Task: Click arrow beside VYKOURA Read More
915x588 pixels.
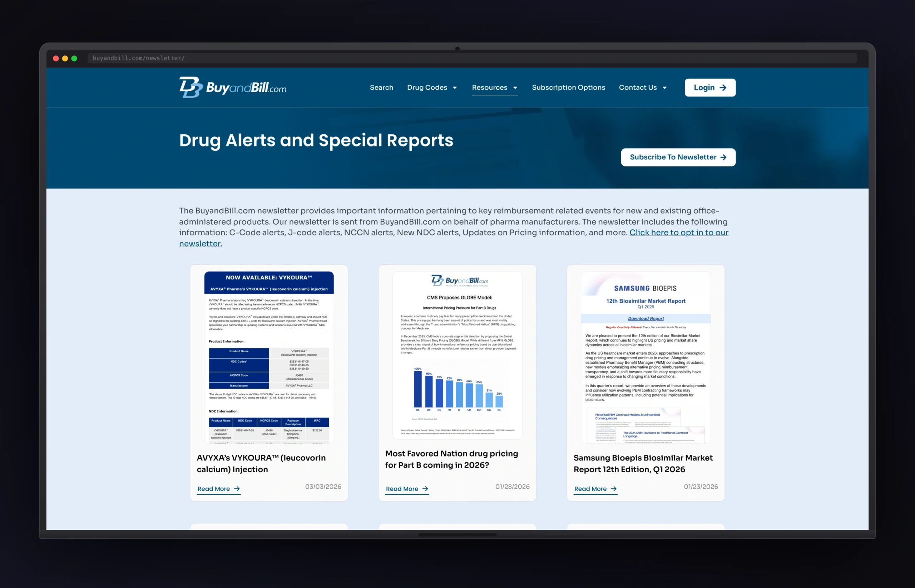Action: click(x=237, y=489)
